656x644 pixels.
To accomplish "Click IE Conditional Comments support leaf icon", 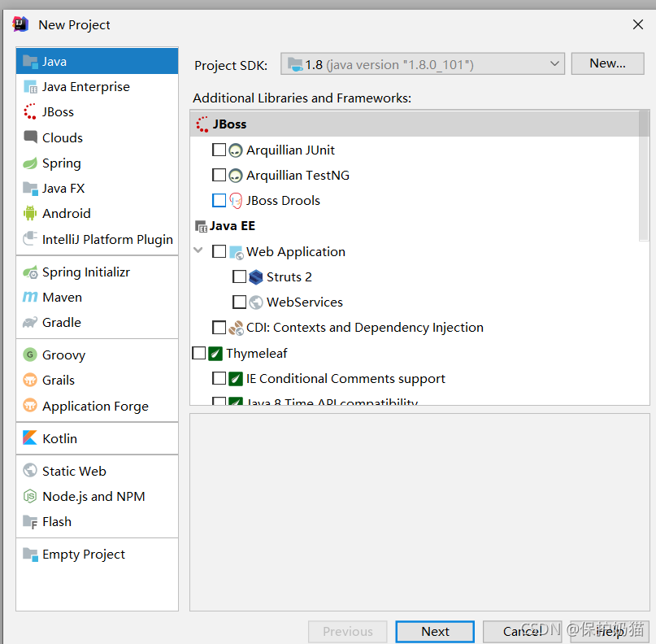I will click(x=236, y=379).
